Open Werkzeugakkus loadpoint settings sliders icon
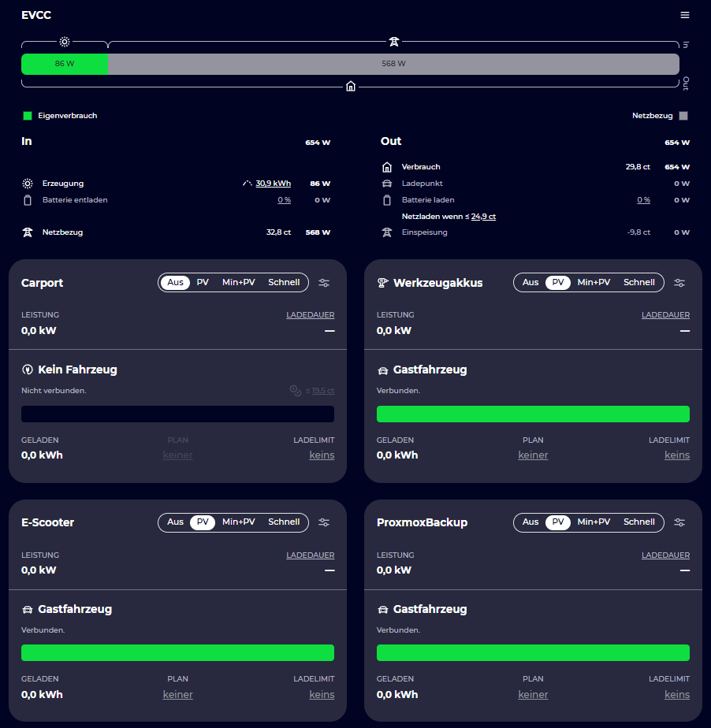The height and width of the screenshot is (728, 711). 679,283
